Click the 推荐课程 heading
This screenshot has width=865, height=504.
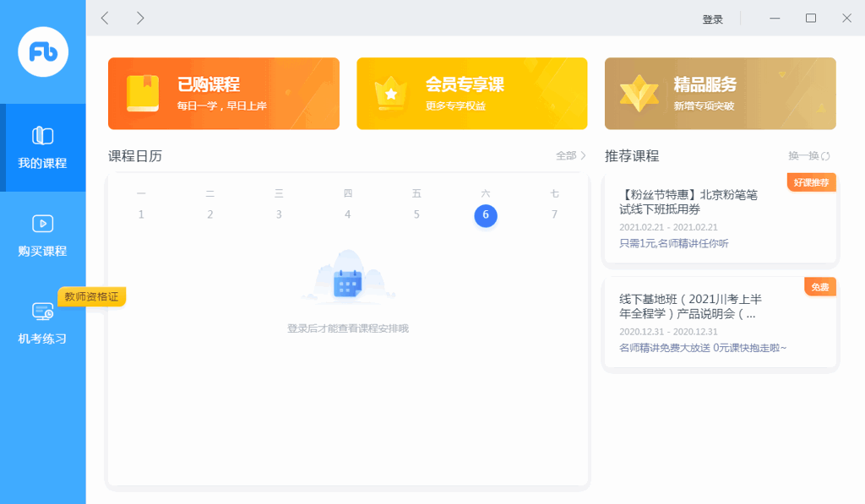pos(632,156)
